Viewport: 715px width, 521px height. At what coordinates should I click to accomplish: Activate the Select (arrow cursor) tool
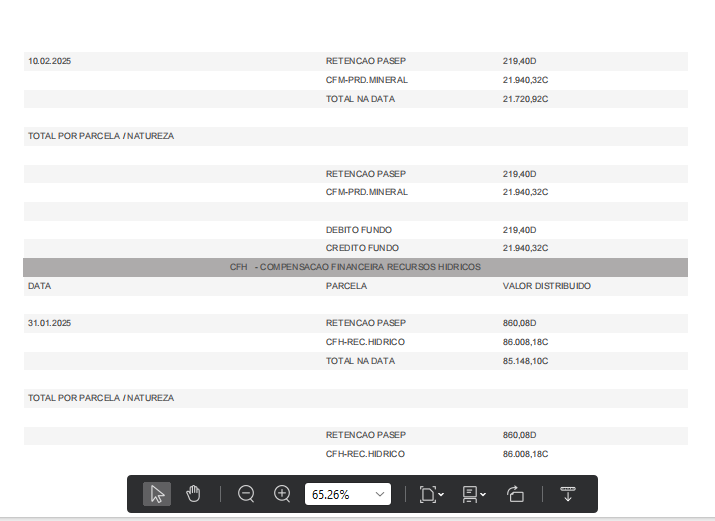[x=157, y=494]
